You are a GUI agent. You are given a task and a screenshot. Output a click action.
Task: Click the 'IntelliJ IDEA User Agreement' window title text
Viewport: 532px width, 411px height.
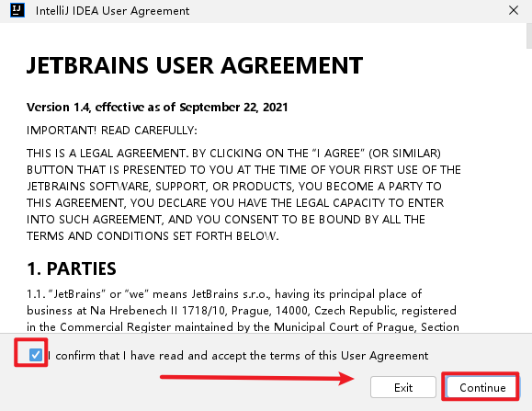(112, 11)
